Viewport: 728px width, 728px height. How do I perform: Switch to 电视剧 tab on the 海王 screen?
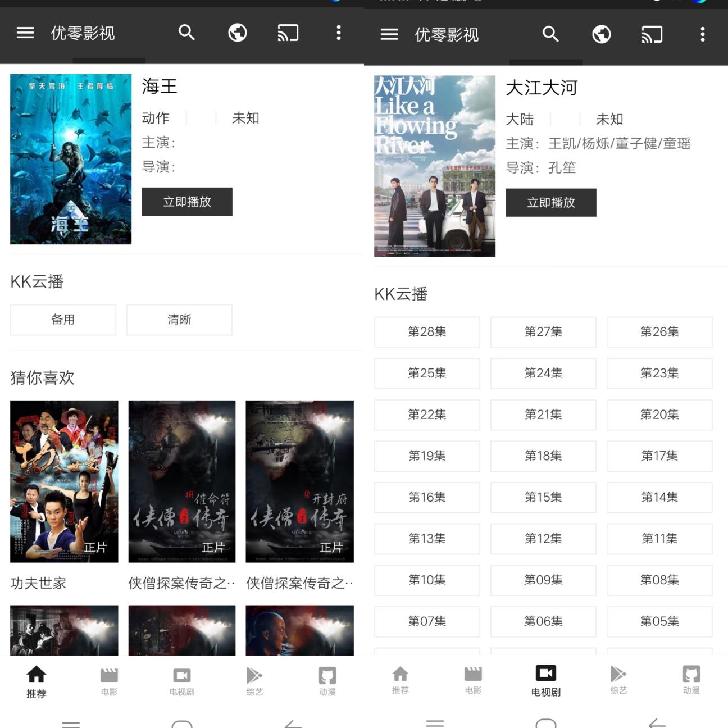tap(182, 681)
